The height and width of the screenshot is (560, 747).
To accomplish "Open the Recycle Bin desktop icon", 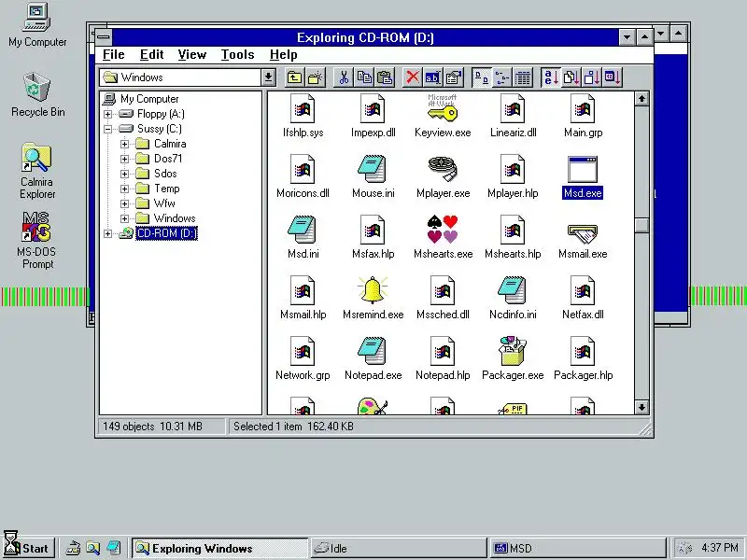I will click(37, 95).
